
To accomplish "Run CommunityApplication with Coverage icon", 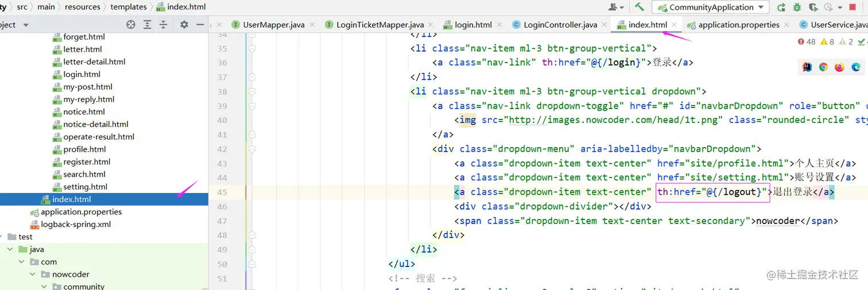I will pos(813,7).
